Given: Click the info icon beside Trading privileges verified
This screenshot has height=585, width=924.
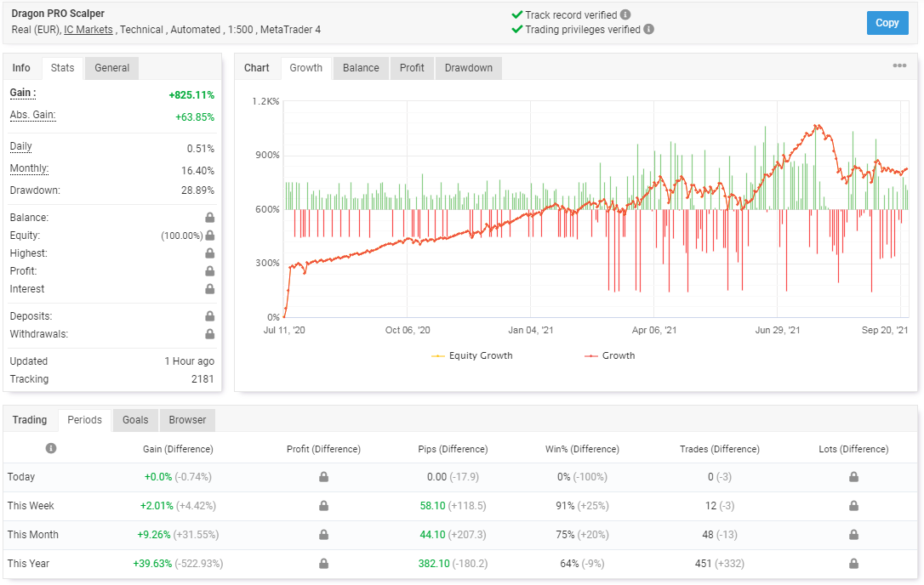Looking at the screenshot, I should tap(649, 29).
